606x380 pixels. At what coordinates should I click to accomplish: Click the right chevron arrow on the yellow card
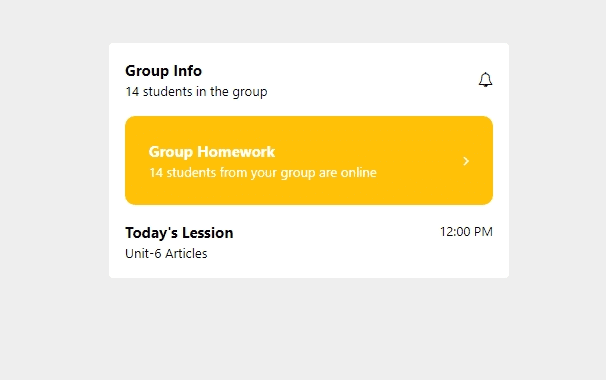[x=466, y=161]
